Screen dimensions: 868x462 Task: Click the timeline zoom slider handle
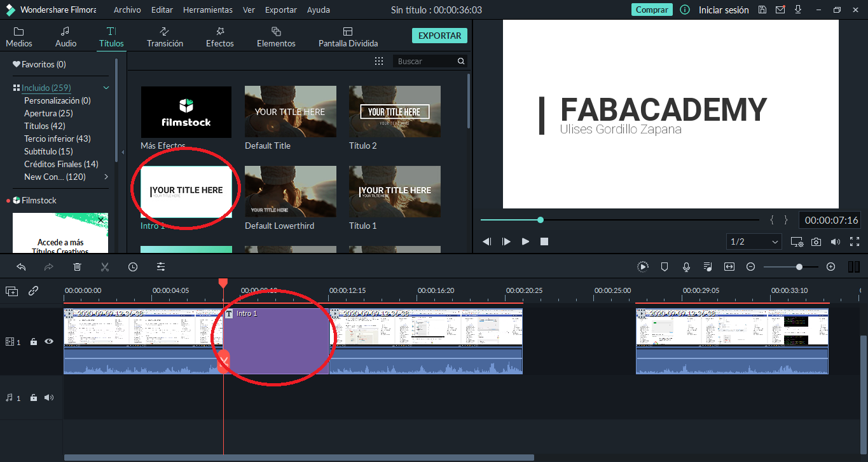pos(799,267)
